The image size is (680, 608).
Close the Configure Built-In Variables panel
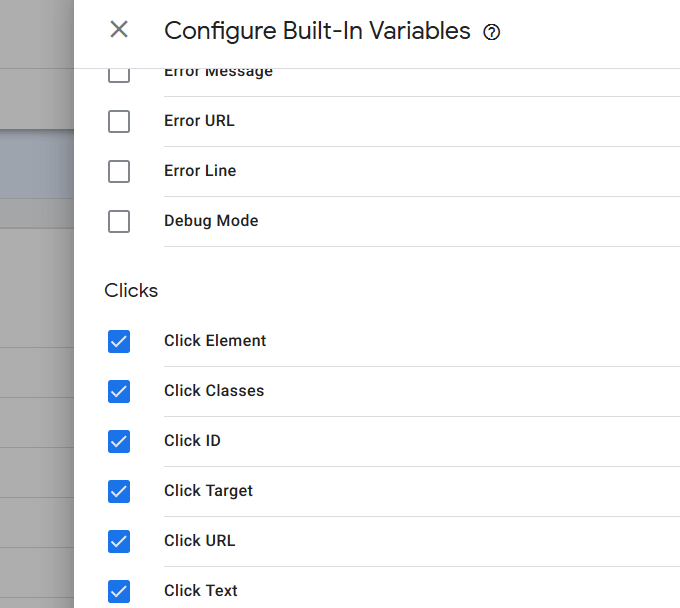coord(119,30)
